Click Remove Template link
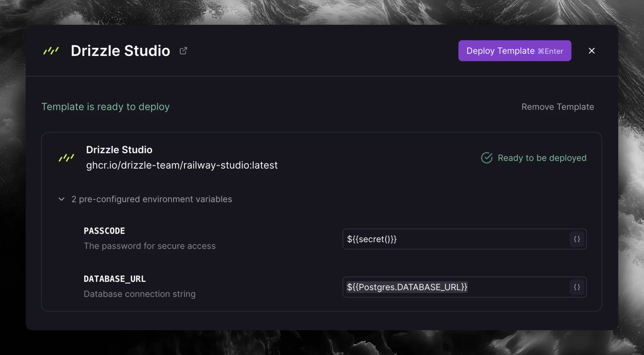Viewport: 644px width, 355px height. 557,107
